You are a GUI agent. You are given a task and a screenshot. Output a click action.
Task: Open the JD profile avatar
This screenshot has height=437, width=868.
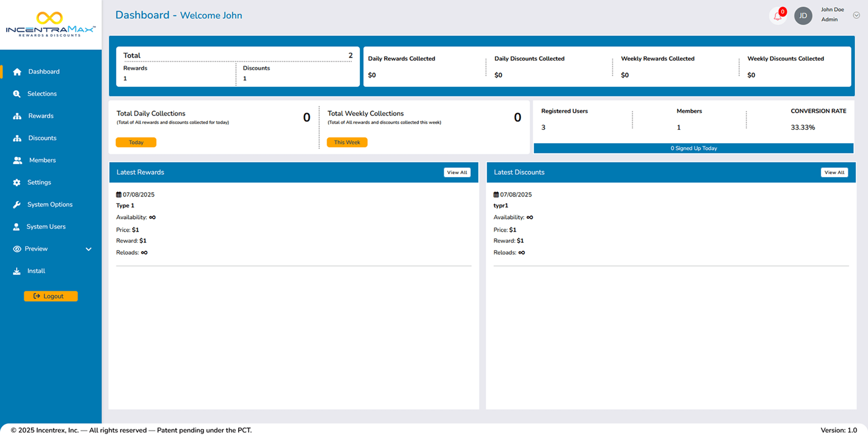(x=803, y=15)
